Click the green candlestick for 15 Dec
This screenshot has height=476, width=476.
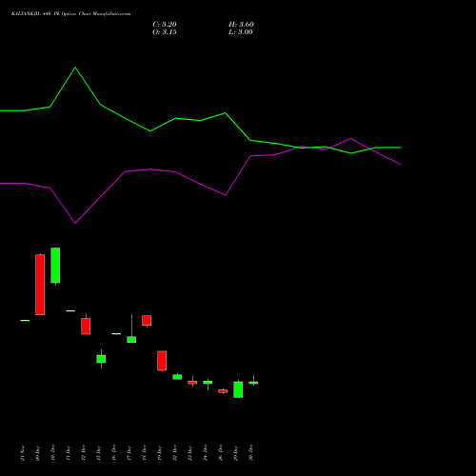[101, 359]
